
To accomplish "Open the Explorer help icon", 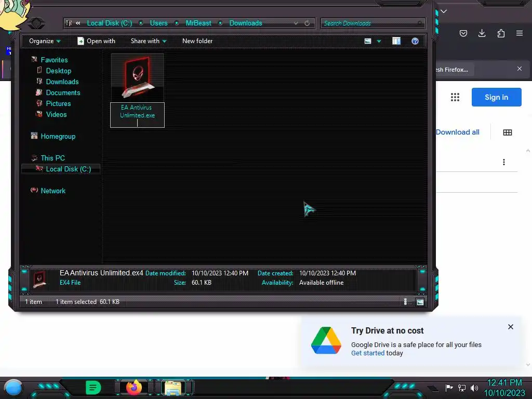I will pos(415,41).
